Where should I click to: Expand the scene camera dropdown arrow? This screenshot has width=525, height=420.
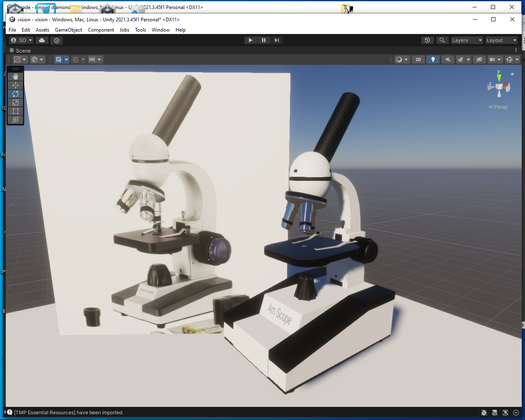tap(499, 59)
